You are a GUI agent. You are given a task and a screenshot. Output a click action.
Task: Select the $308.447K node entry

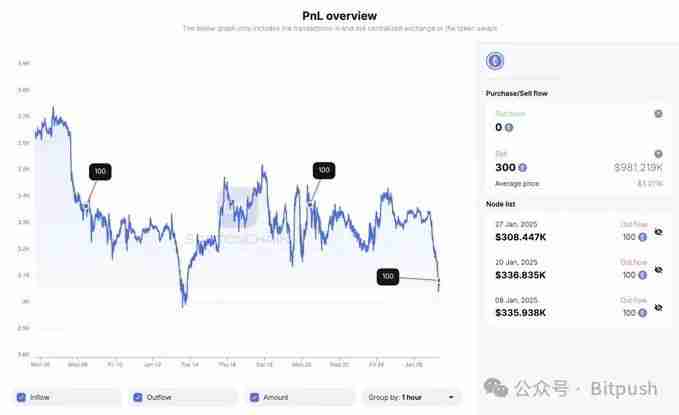(x=521, y=237)
